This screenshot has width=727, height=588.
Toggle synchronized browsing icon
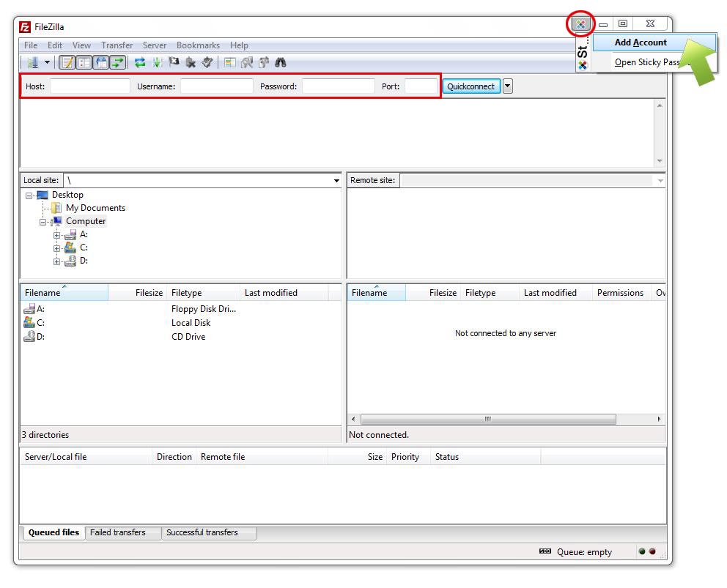click(263, 62)
